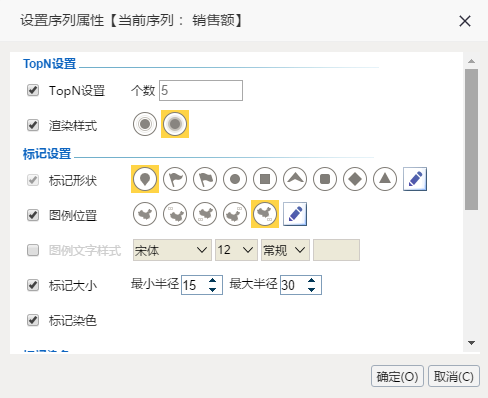The image size is (488, 398).
Task: Pick the rounded square marker shape
Action: (x=325, y=179)
